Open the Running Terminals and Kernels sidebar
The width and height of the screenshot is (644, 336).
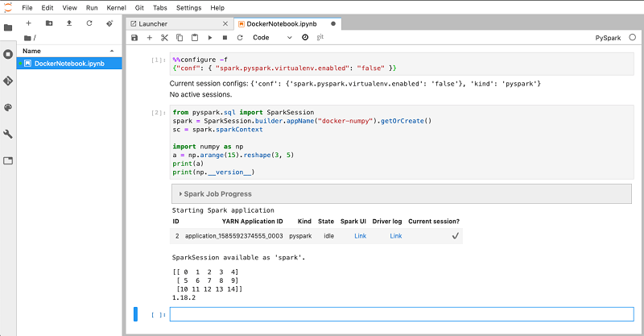tap(8, 55)
